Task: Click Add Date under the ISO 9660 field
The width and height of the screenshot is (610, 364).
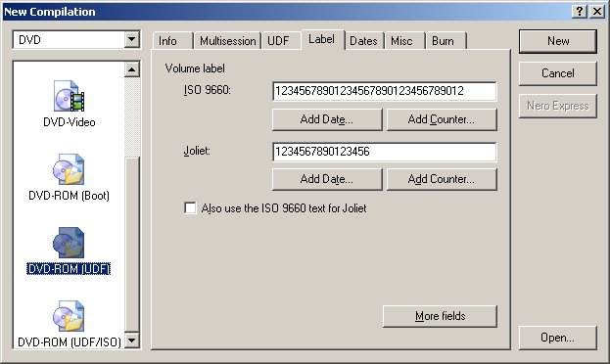Action: 327,119
